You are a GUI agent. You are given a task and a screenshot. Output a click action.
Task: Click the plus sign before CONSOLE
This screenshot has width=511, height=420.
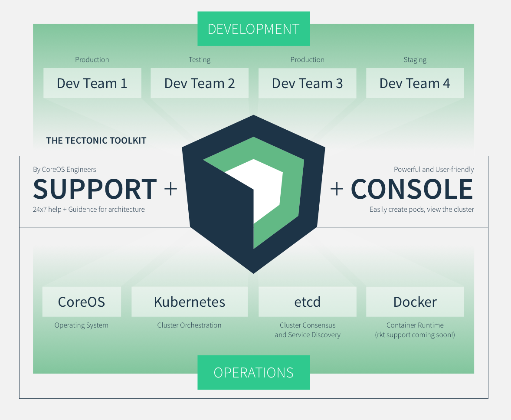coord(337,189)
